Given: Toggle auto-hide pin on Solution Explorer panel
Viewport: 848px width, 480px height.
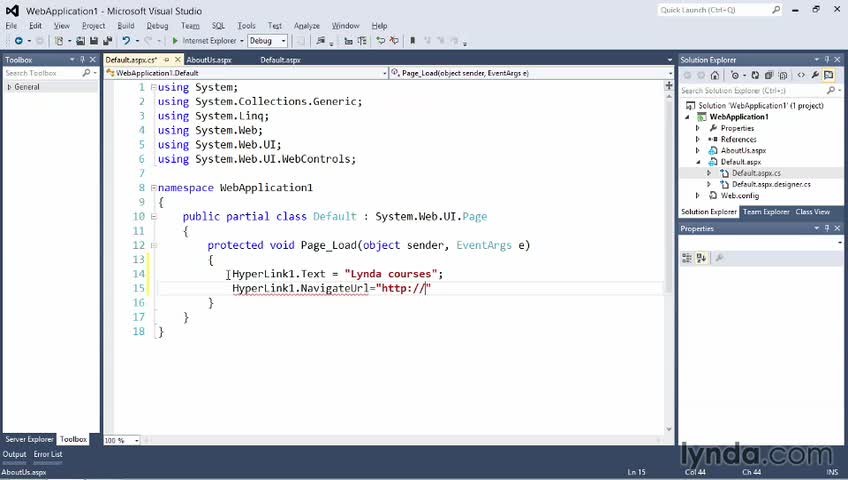Looking at the screenshot, I should pyautogui.click(x=827, y=59).
